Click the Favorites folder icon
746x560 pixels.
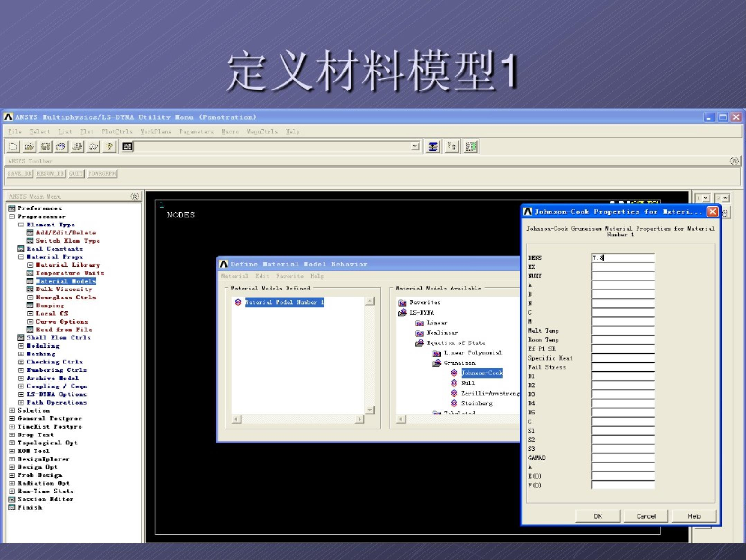(x=403, y=303)
